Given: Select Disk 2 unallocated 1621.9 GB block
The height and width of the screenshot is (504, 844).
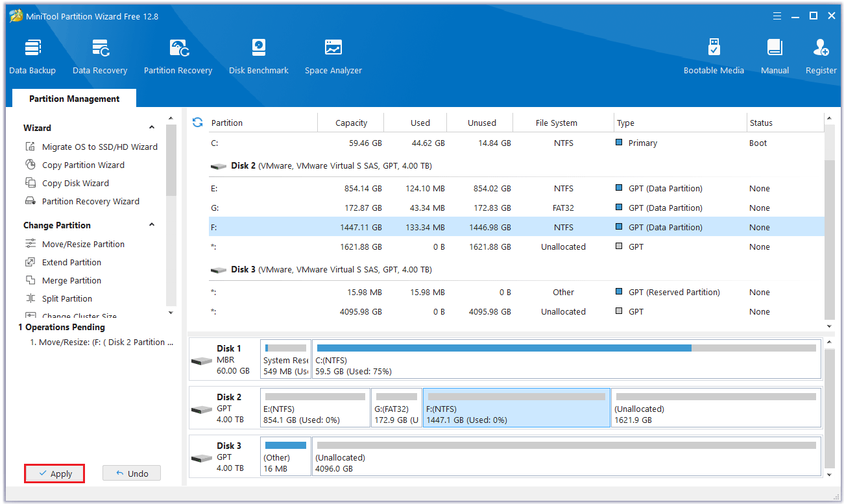Looking at the screenshot, I should click(x=716, y=408).
